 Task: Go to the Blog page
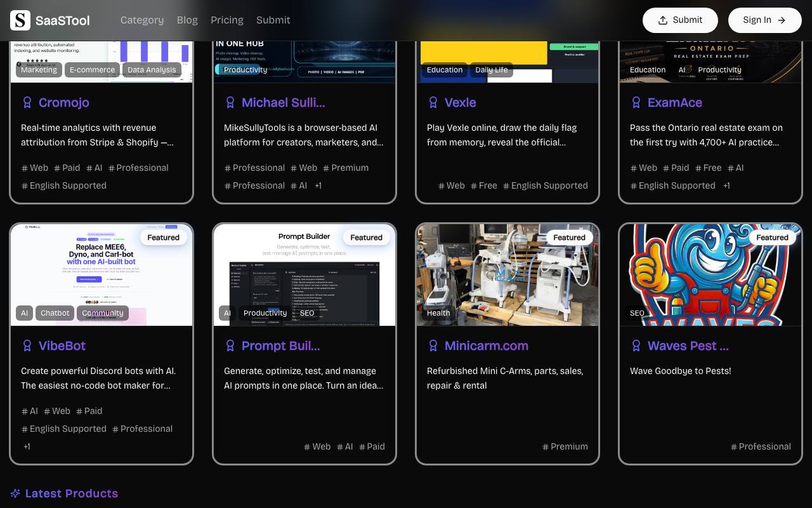tap(187, 20)
